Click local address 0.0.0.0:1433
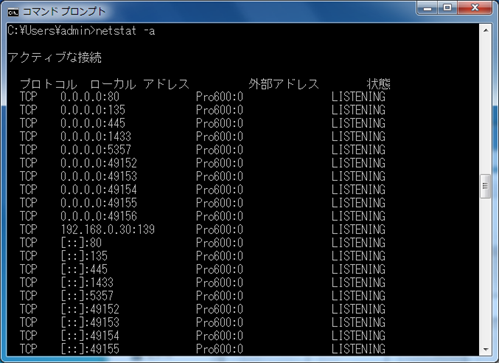Screen dimensions: 499x363 pos(96,136)
